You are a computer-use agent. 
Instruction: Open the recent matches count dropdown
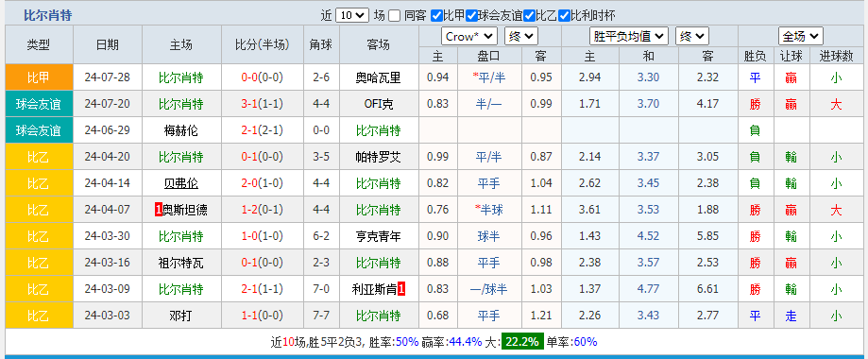click(352, 15)
